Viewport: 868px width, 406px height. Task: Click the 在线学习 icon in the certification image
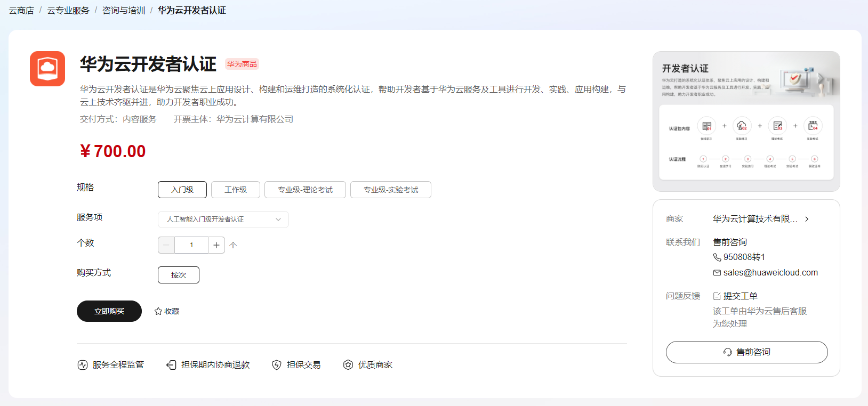tap(706, 126)
